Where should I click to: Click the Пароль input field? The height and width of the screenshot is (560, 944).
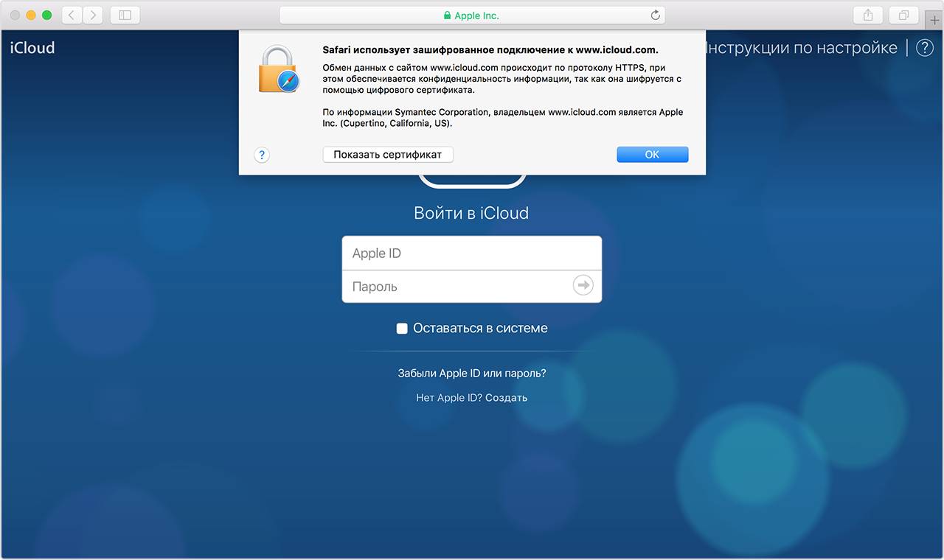457,285
